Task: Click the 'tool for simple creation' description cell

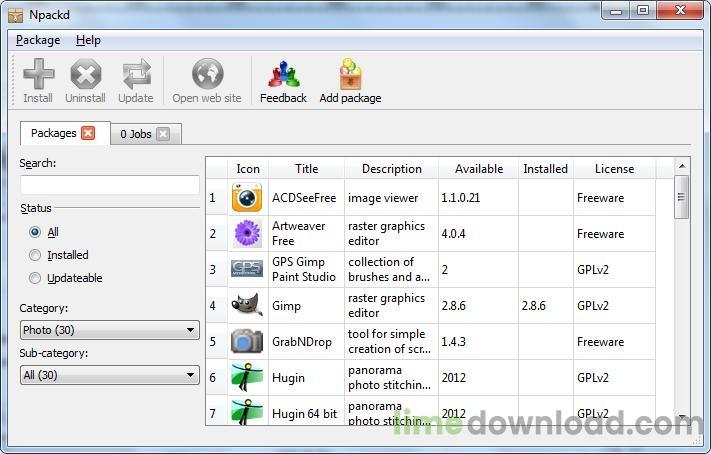Action: [392, 342]
